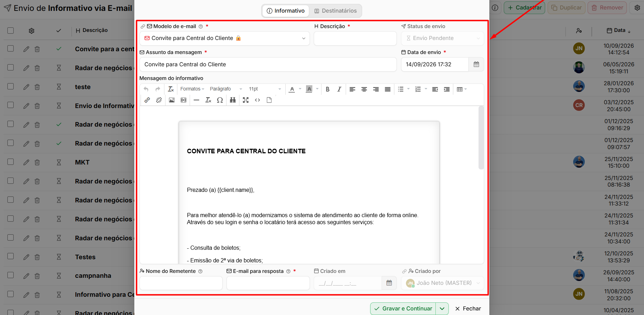Image resolution: width=644 pixels, height=315 pixels.
Task: Check the box for the teste row
Action: coord(11,86)
